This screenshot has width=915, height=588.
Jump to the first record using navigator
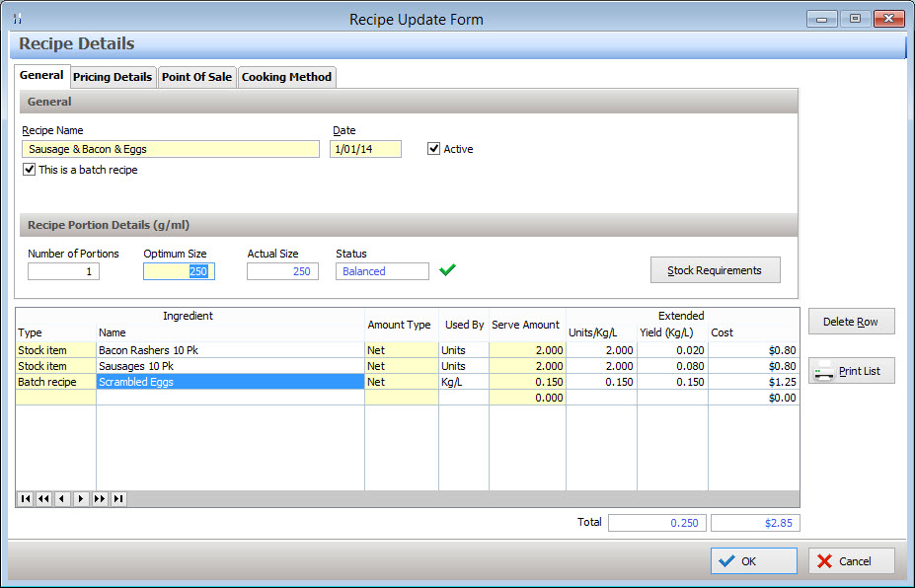(25, 498)
